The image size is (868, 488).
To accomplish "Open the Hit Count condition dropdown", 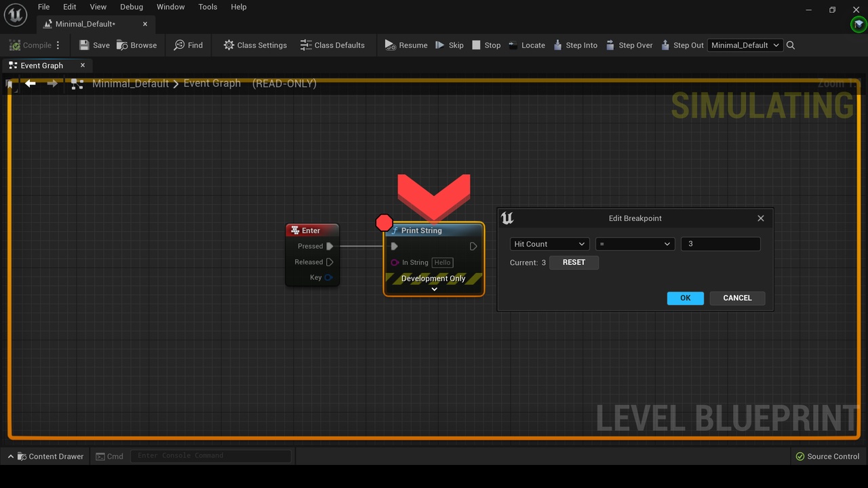I will pos(549,244).
